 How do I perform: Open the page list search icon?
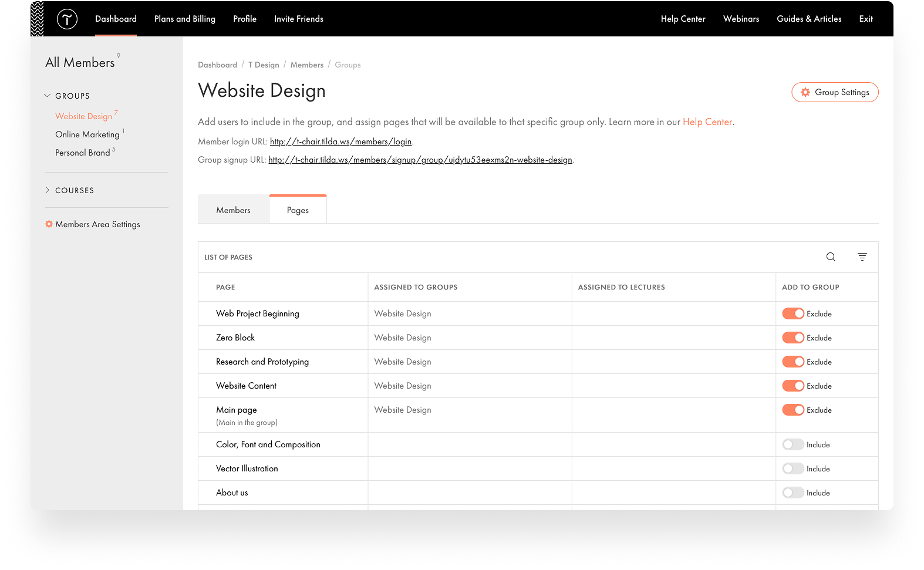(831, 257)
